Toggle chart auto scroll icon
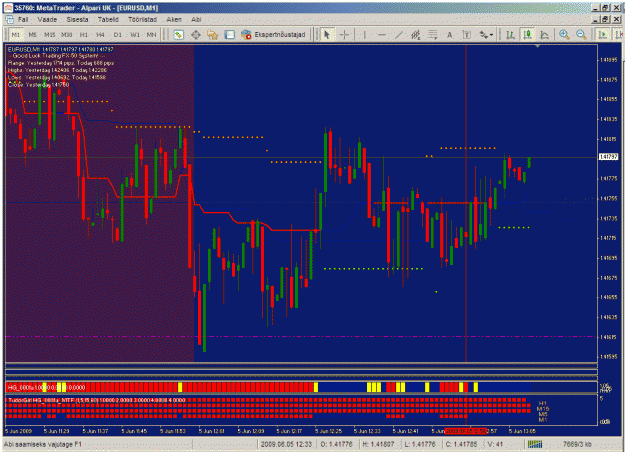This screenshot has height=452, width=625. pos(603,35)
